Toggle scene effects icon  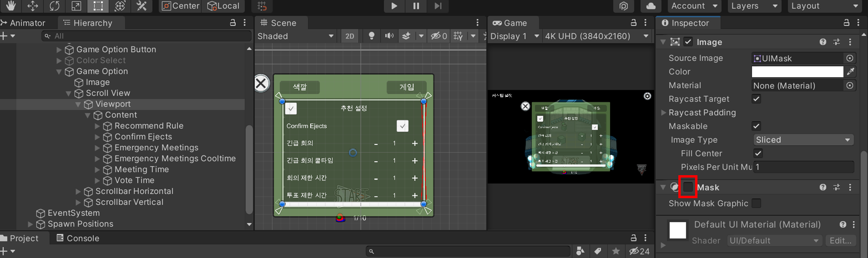406,36
